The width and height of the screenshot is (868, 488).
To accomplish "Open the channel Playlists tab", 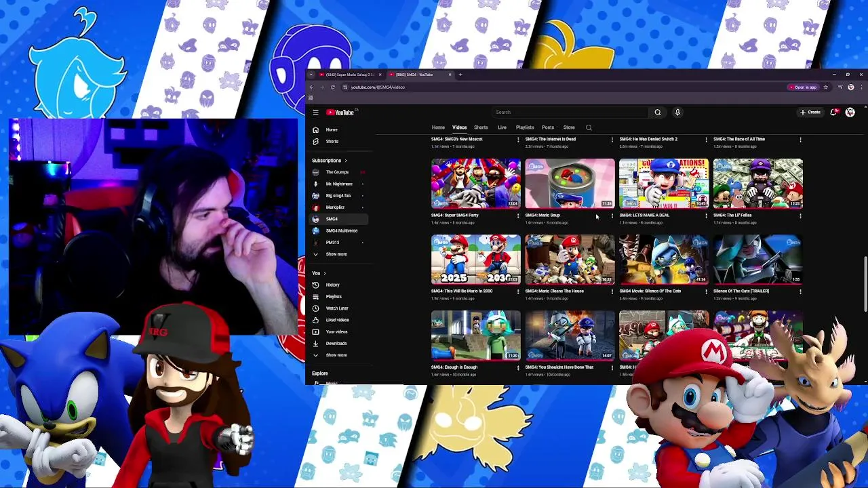I will click(525, 127).
